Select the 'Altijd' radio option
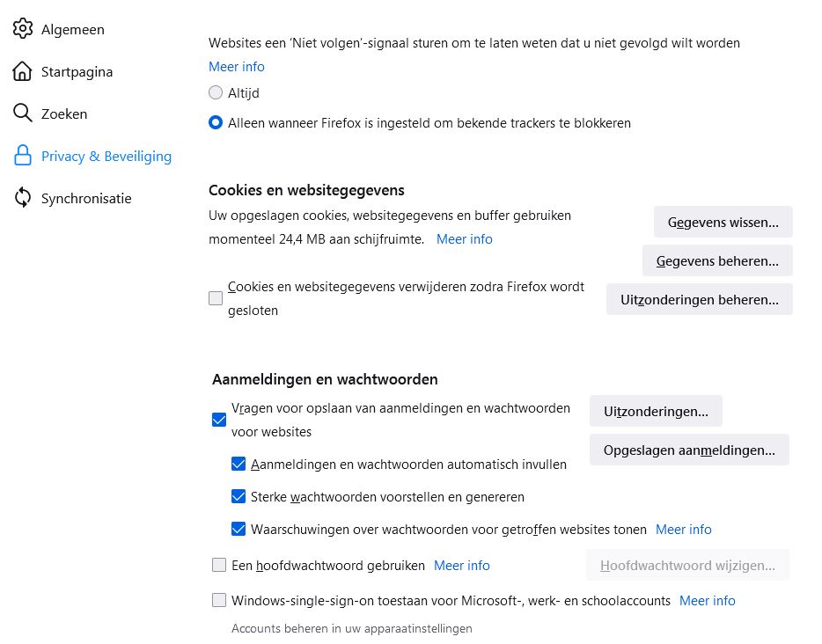Screen dimensions: 822x644 (x=216, y=92)
